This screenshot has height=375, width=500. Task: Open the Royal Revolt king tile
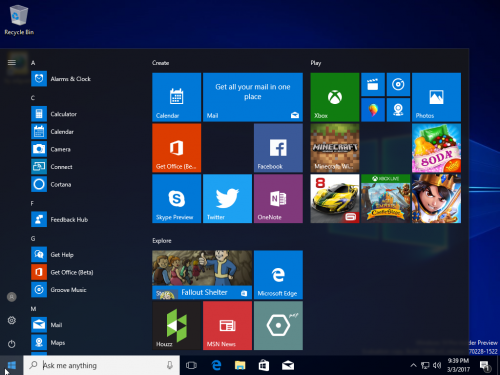(436, 199)
